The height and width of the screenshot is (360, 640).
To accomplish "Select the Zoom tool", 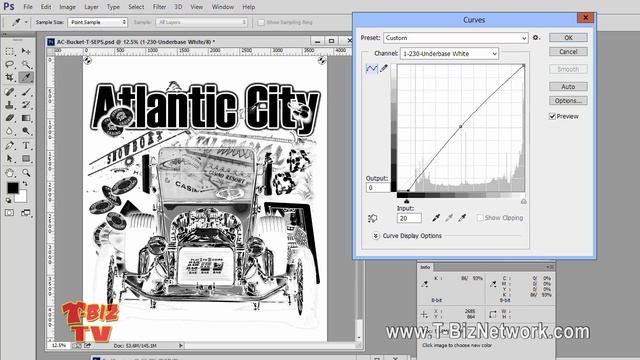I will [26, 173].
